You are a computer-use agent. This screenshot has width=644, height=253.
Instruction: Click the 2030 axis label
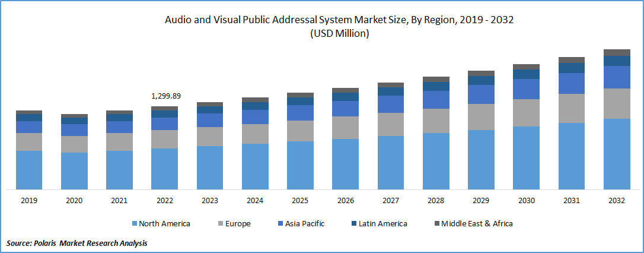(x=527, y=201)
